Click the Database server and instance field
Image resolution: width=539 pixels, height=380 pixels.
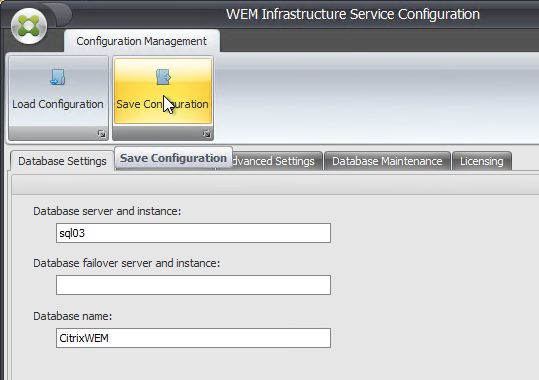(194, 233)
